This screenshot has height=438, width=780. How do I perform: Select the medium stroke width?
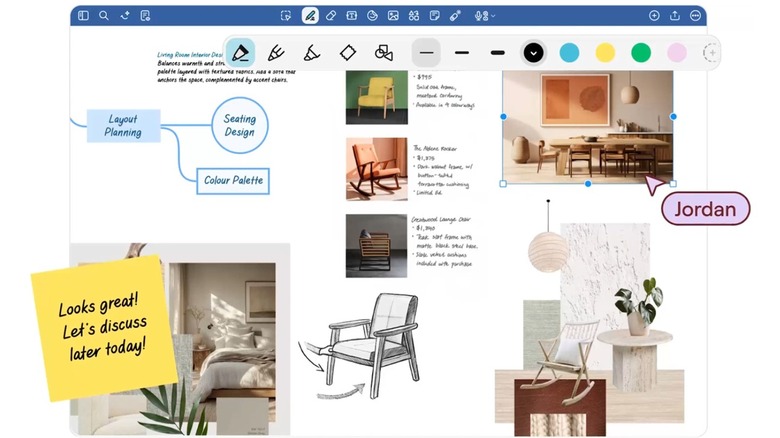[x=462, y=53]
